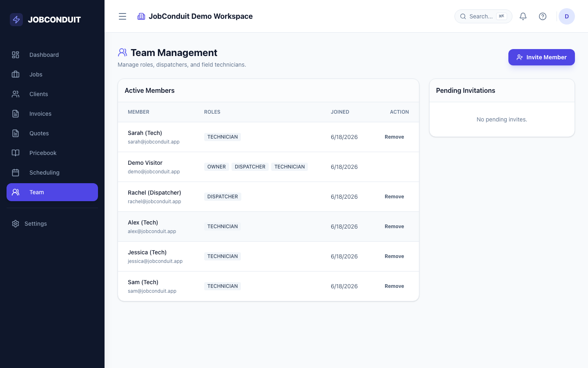Click Sam's TECHNICIAN role badge
Viewport: 588px width, 368px height.
[x=223, y=286]
